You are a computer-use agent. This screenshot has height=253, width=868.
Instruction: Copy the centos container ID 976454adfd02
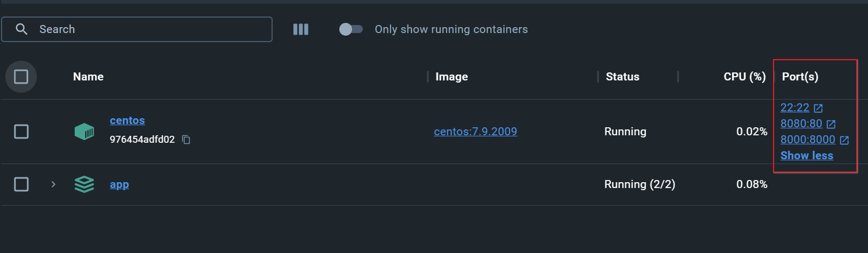pos(186,140)
